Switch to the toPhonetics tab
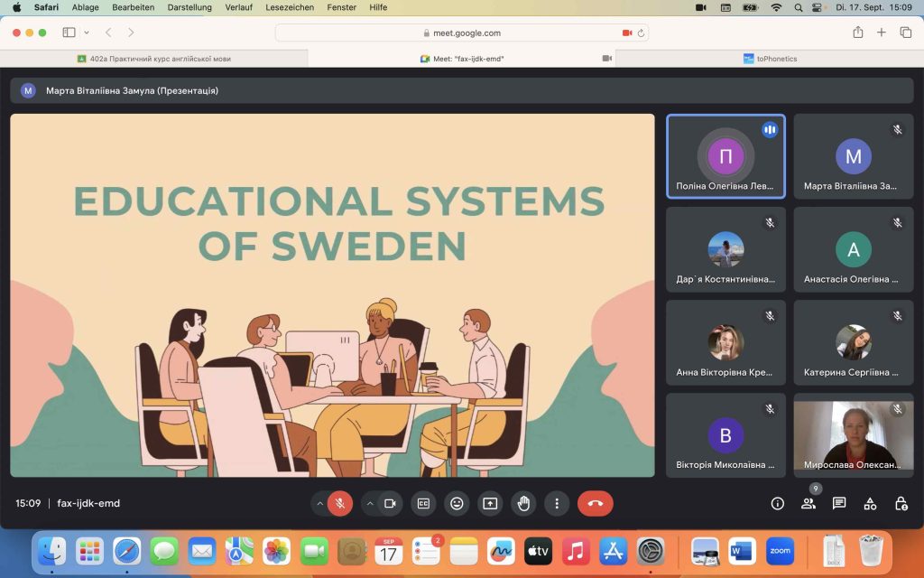Screen dimensions: 924x578 [770, 59]
